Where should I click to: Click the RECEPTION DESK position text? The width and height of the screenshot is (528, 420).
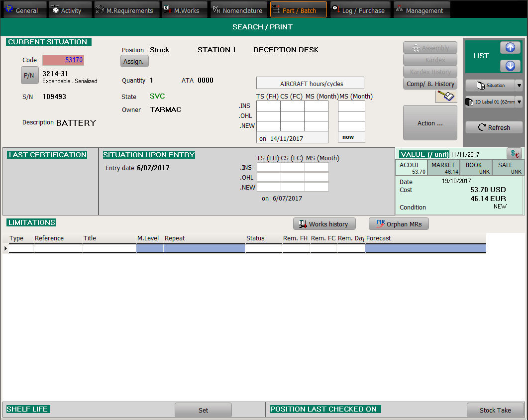tap(286, 50)
